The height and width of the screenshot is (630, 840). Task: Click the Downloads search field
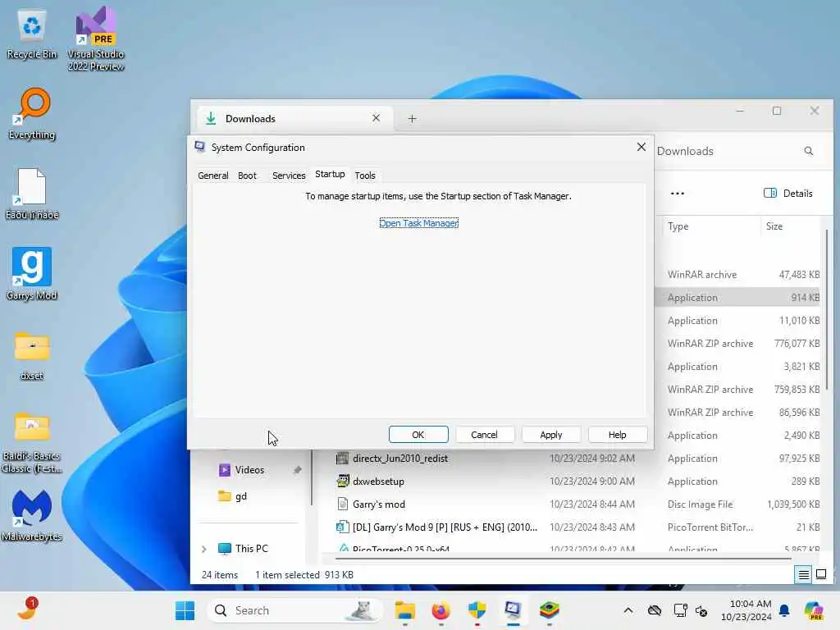pos(739,151)
